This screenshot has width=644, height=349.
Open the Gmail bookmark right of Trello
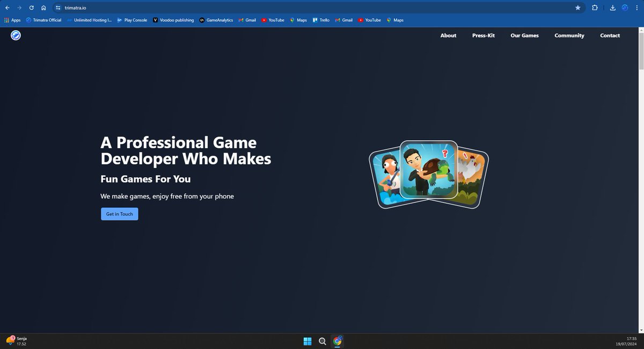click(x=344, y=20)
